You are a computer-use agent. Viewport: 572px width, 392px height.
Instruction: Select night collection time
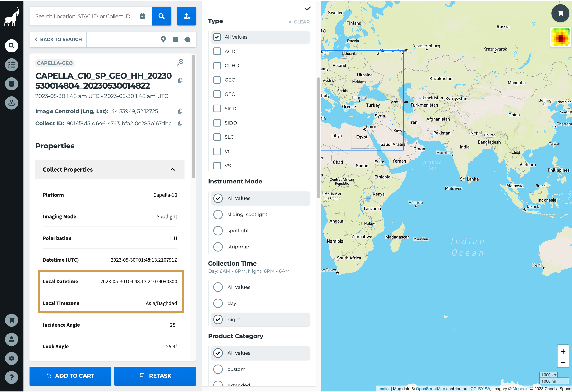pyautogui.click(x=218, y=320)
